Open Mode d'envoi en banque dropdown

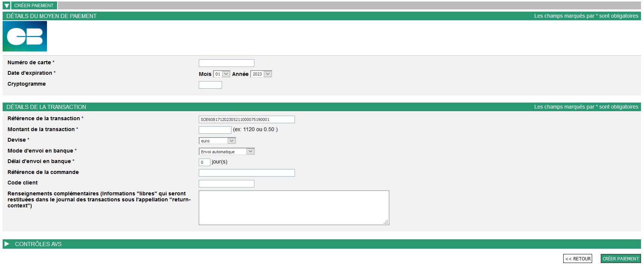coord(227,151)
